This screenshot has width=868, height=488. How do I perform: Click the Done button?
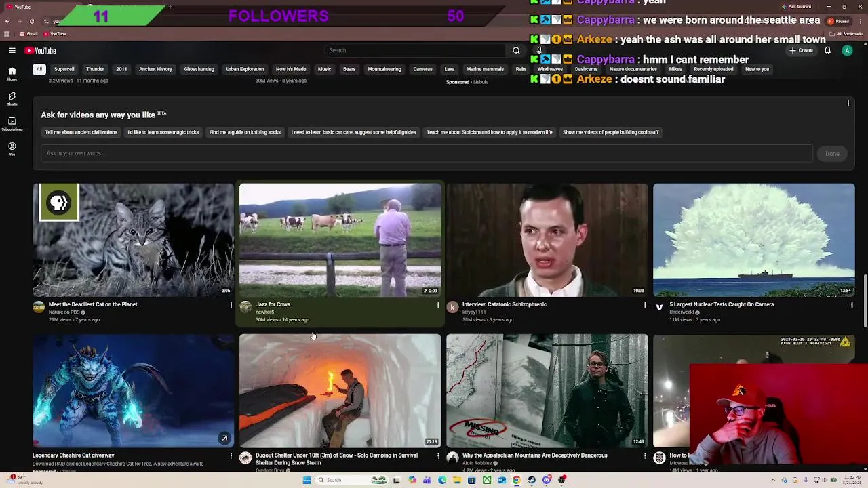[832, 154]
